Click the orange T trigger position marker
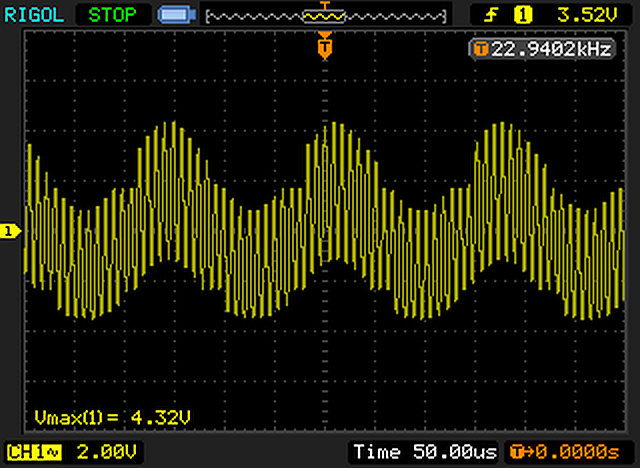This screenshot has height=468, width=640. (324, 45)
